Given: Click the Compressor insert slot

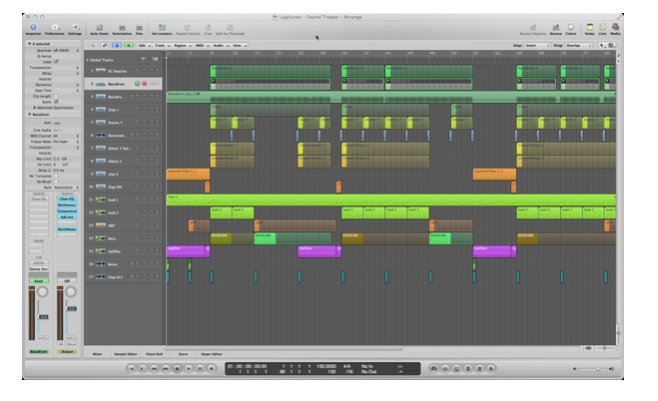Looking at the screenshot, I should coord(67,211).
